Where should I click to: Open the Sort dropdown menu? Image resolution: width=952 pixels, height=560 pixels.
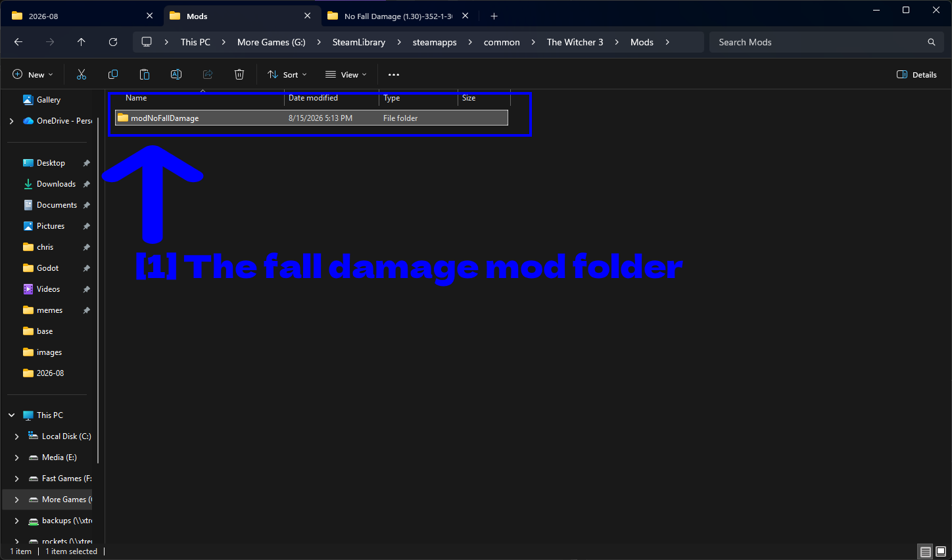click(x=287, y=75)
